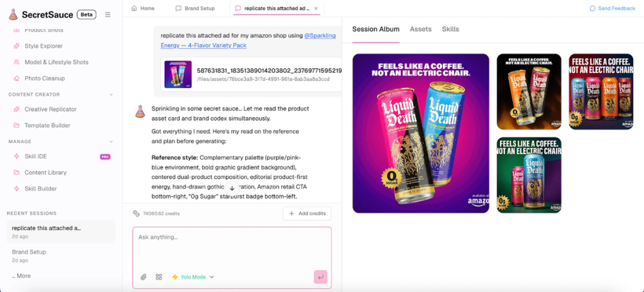Switch to the Skills tab
The image size is (644, 292).
coord(450,29)
